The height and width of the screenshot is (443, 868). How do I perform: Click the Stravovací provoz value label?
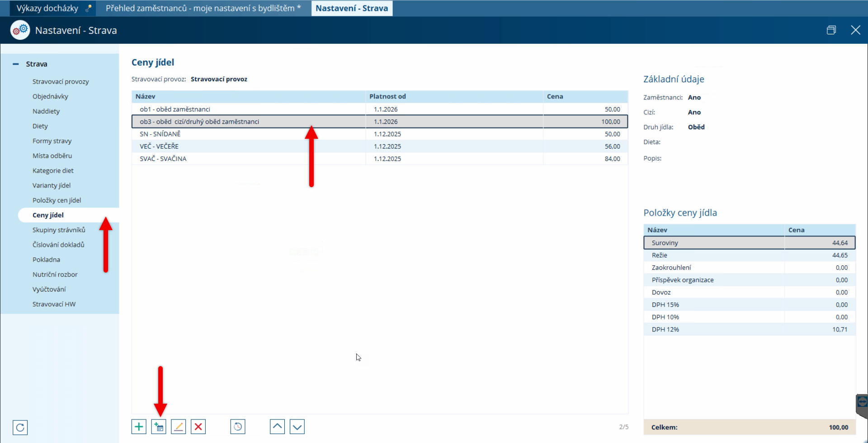point(219,79)
